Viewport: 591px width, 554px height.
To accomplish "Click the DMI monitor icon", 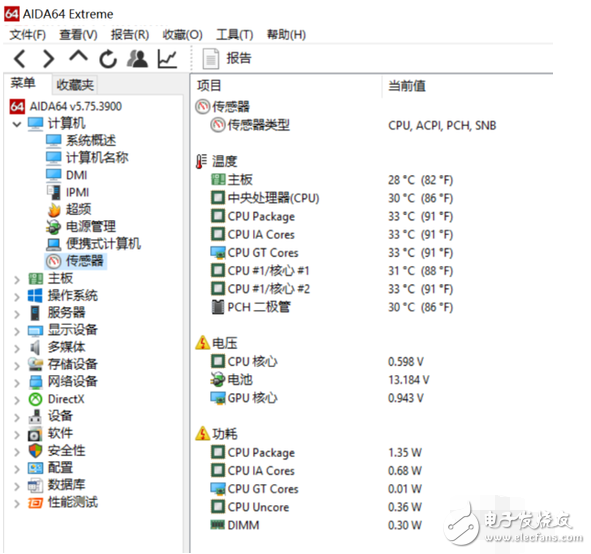I will point(54,175).
